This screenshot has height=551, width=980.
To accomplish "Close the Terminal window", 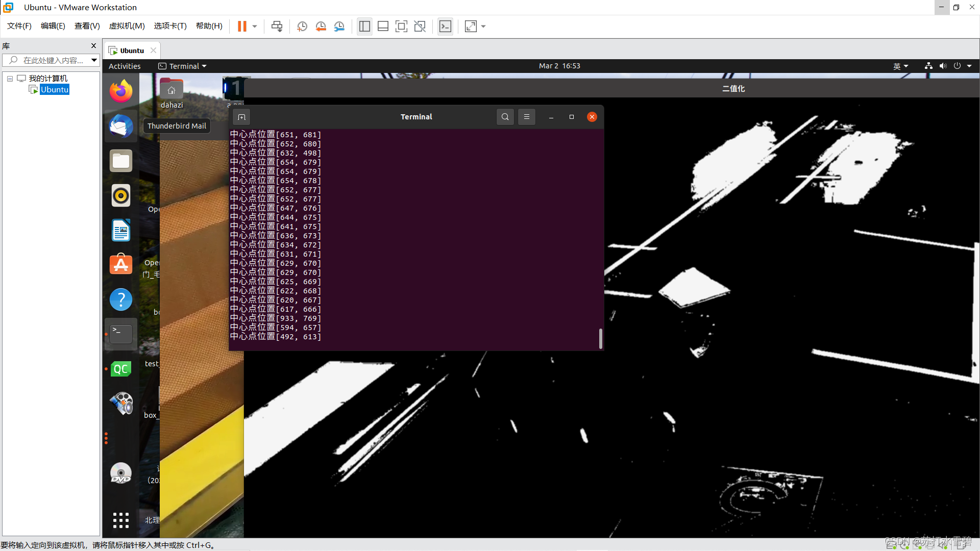I will (x=592, y=117).
